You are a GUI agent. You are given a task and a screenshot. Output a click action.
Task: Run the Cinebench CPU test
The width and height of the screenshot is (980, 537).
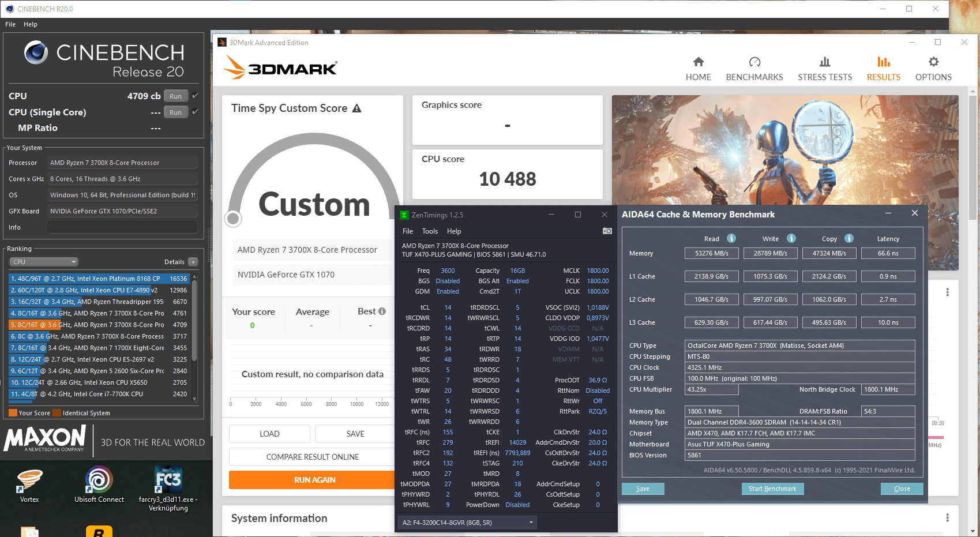point(176,96)
